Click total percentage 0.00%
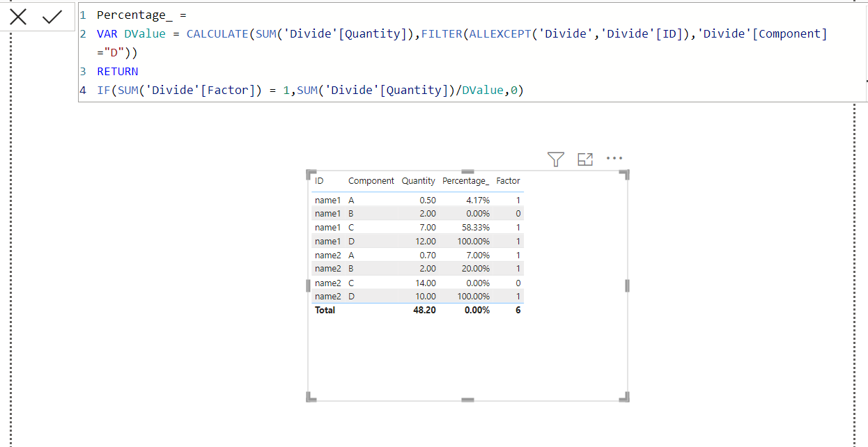The width and height of the screenshot is (868, 447). [x=478, y=310]
